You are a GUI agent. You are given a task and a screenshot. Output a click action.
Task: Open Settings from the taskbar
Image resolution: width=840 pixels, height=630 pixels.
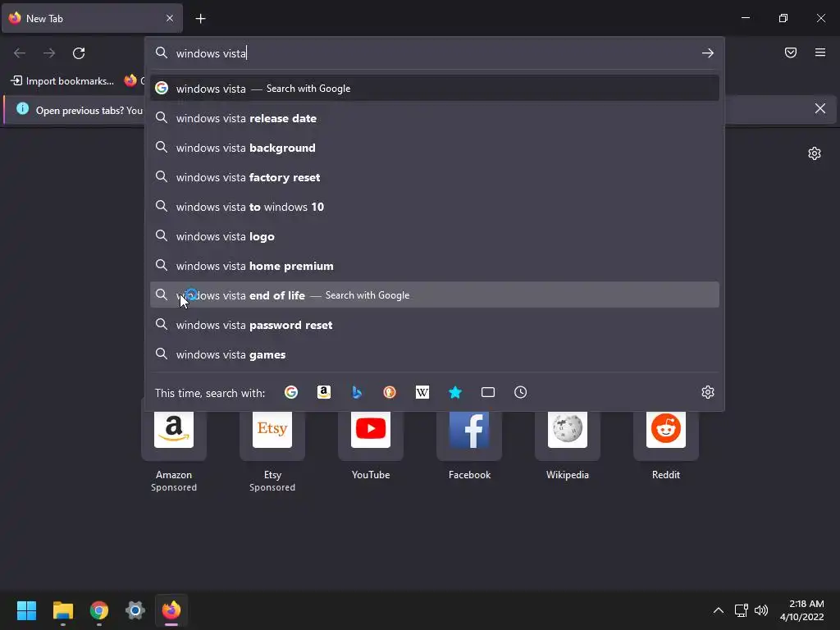tap(135, 609)
